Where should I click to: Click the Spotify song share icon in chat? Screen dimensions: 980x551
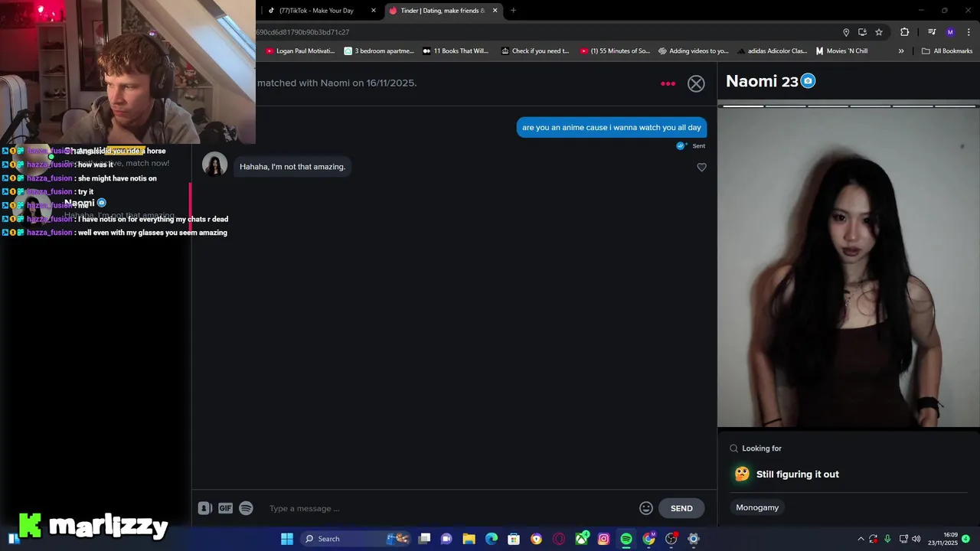pos(246,508)
